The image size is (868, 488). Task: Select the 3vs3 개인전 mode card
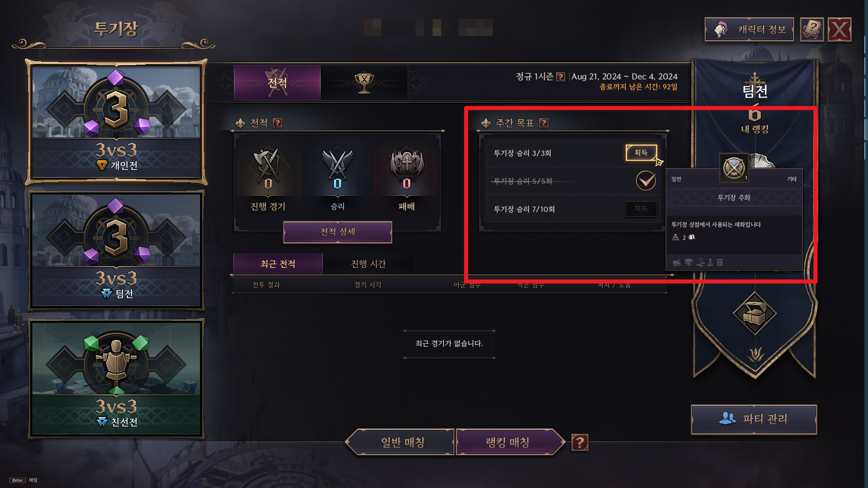click(x=116, y=122)
